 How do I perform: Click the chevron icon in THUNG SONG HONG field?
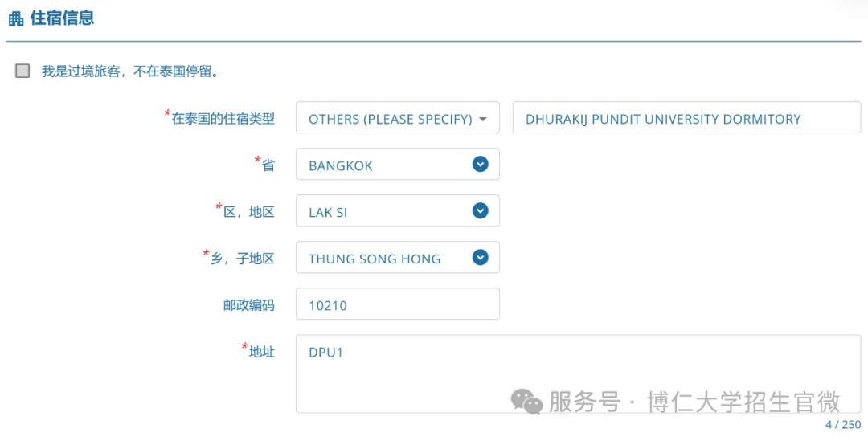(480, 257)
